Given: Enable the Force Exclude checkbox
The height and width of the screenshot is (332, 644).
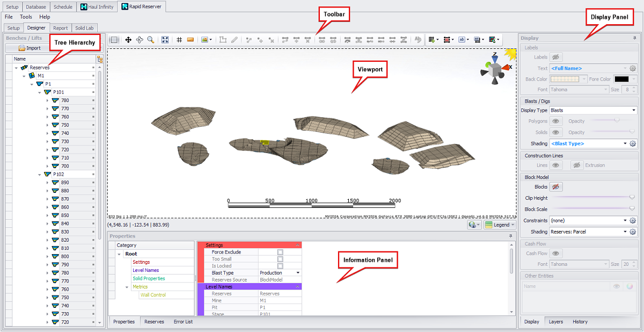Looking at the screenshot, I should (x=280, y=252).
